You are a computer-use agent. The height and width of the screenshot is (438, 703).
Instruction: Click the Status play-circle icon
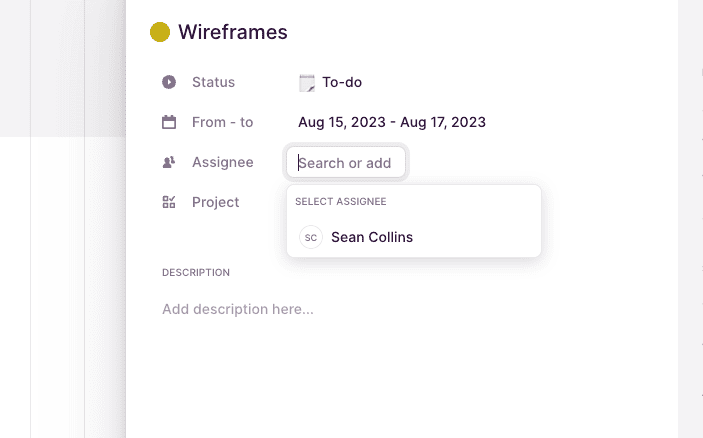pos(169,82)
